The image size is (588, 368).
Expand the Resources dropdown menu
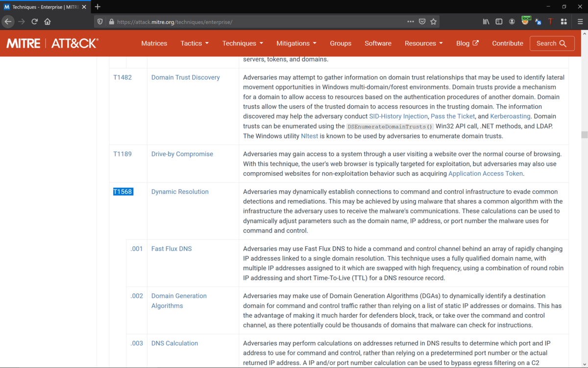pos(424,43)
